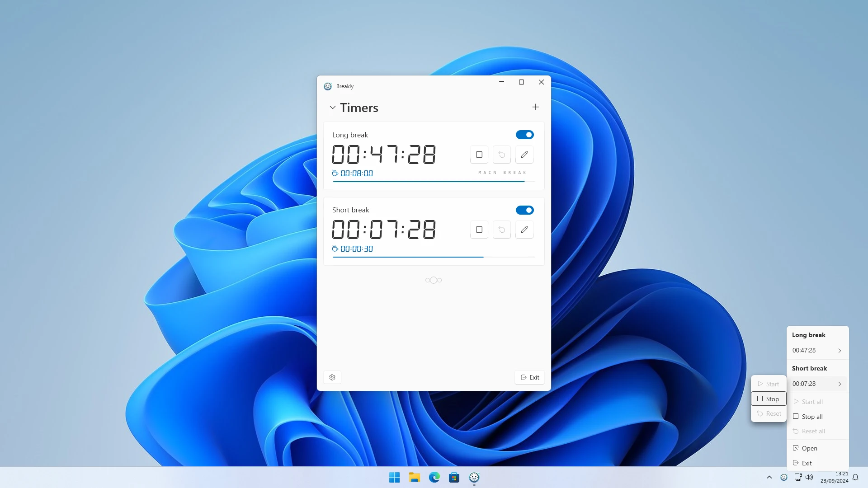This screenshot has height=488, width=868.
Task: Disable the Short break timer
Action: [x=524, y=210]
